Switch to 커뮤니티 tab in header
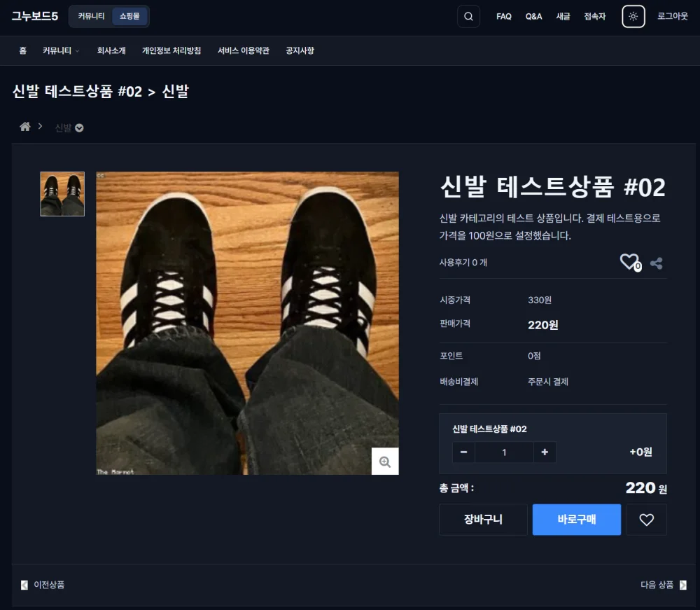The image size is (700, 610). pos(91,17)
